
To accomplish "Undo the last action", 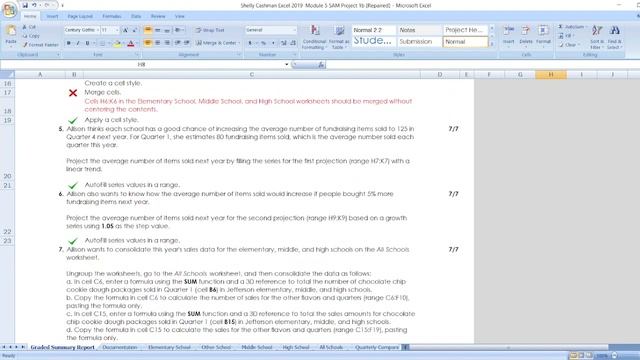I will 34,5.
